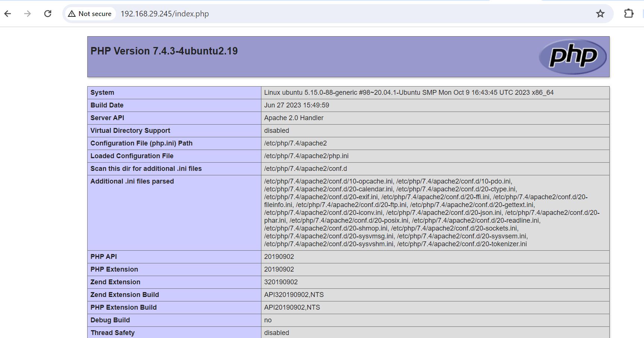Select the Zend Extension value 320190902
This screenshot has height=338, width=644.
[x=281, y=282]
